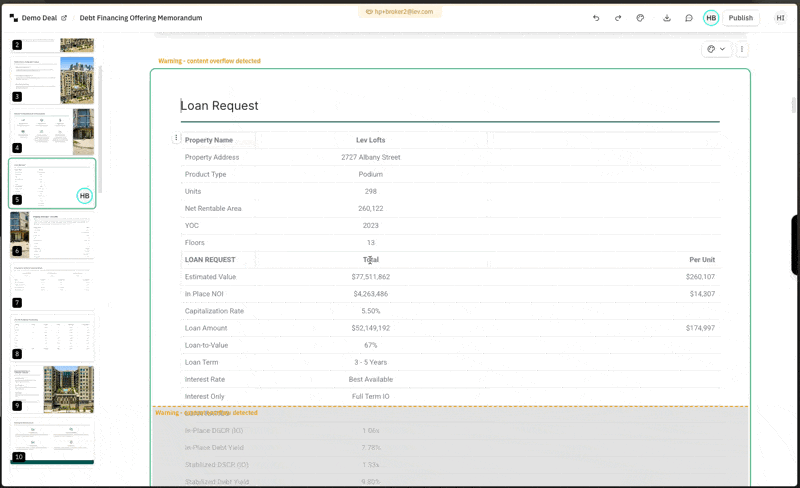Open the comments speech bubble icon
The width and height of the screenshot is (800, 488).
pyautogui.click(x=689, y=18)
